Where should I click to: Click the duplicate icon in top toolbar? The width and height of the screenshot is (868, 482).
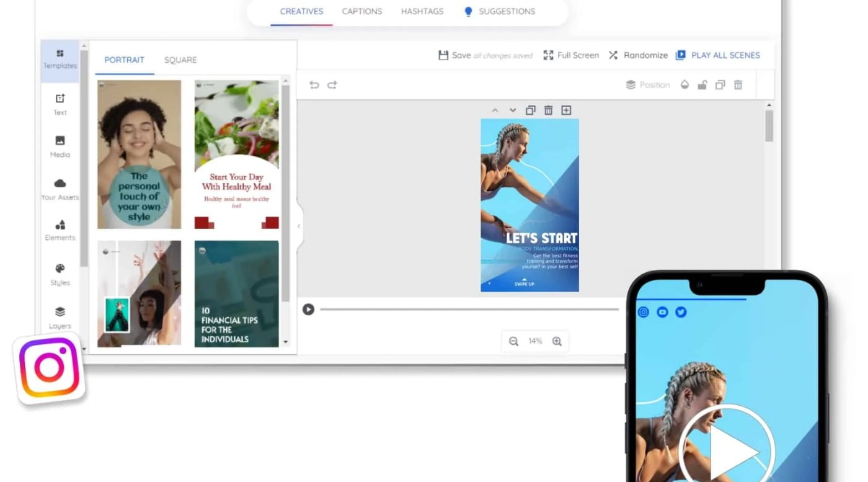coord(720,85)
